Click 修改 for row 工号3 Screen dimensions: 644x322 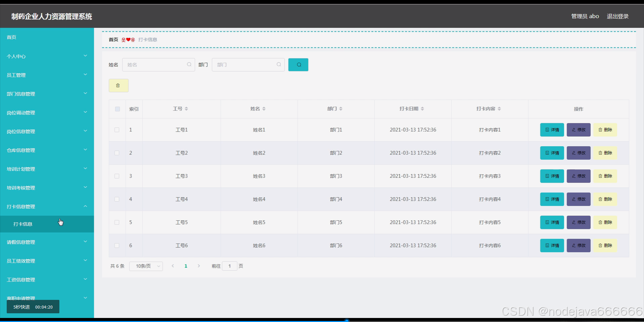click(x=579, y=176)
